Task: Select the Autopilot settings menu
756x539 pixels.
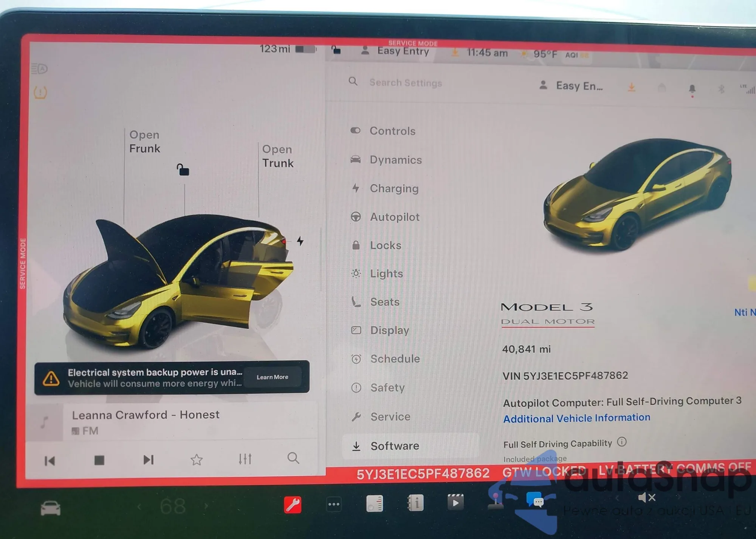Action: tap(394, 217)
